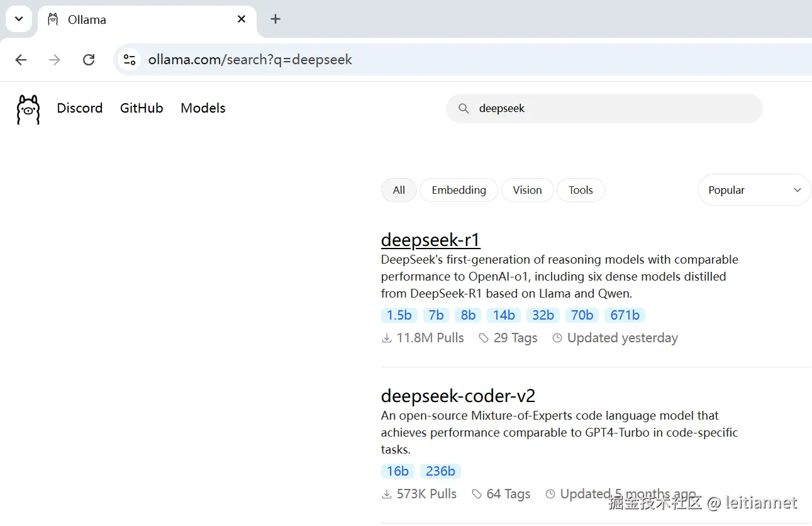Click the tag icon beside 64 Tags
812x526 pixels.
[477, 495]
